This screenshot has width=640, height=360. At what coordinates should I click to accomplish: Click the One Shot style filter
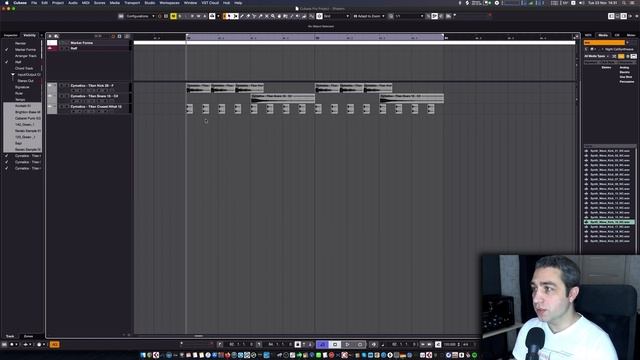pos(626,77)
